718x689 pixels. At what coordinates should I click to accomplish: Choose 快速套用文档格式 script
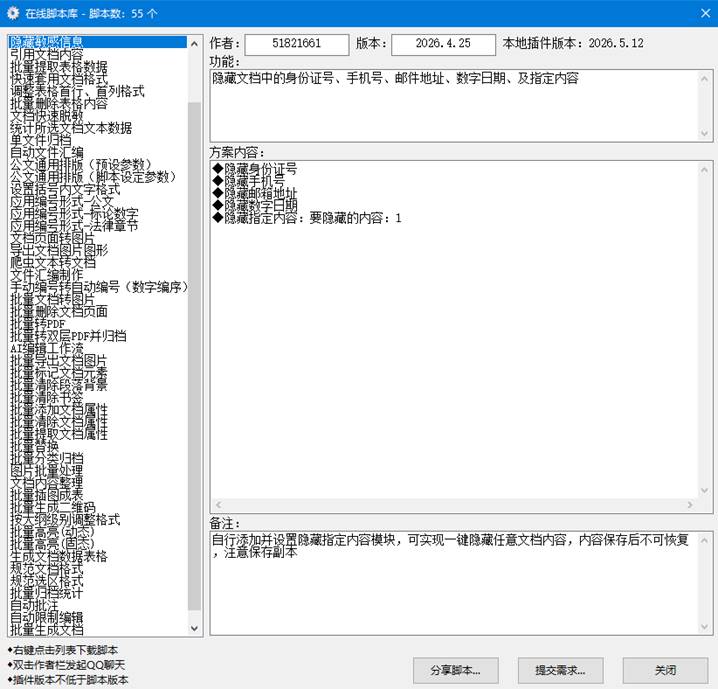(x=98, y=79)
